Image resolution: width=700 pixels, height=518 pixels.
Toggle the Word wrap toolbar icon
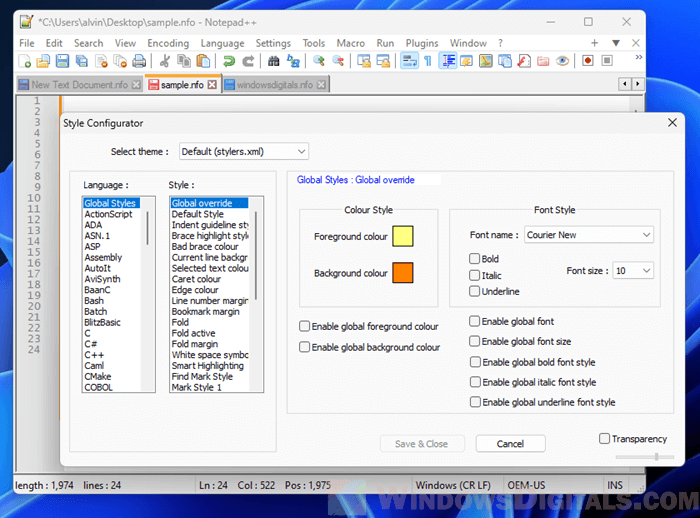pos(409,61)
